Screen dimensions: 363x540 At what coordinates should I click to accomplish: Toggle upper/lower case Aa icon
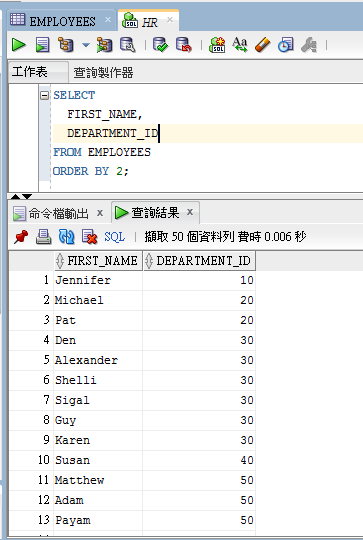[240, 45]
